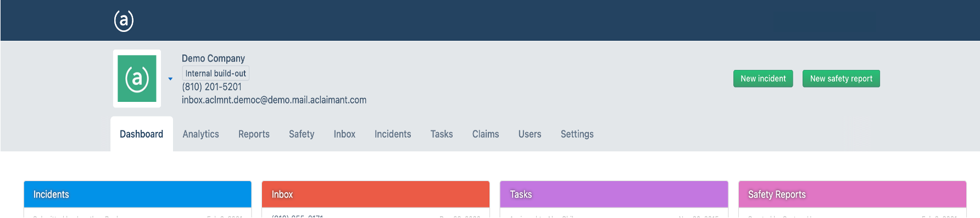Open the pink Safety Reports card header
The width and height of the screenshot is (980, 218).
[x=853, y=194]
